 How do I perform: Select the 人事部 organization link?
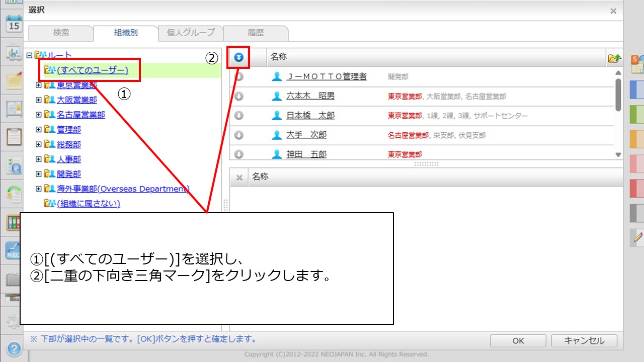pos(69,159)
